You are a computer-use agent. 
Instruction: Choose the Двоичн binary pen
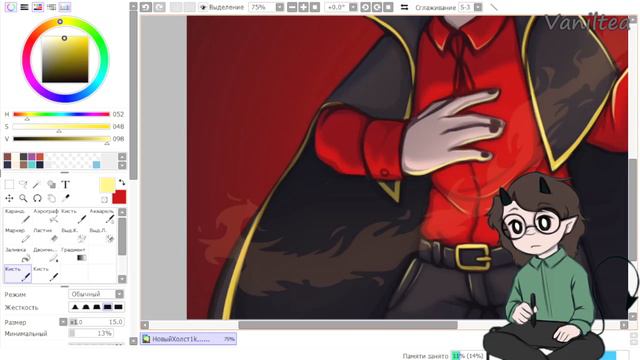pos(46,254)
